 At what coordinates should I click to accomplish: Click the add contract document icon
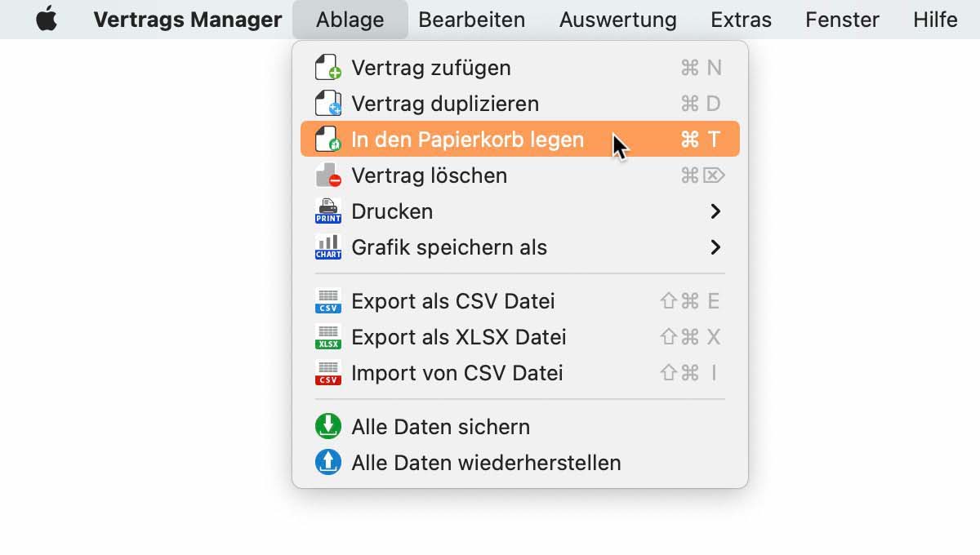point(327,68)
